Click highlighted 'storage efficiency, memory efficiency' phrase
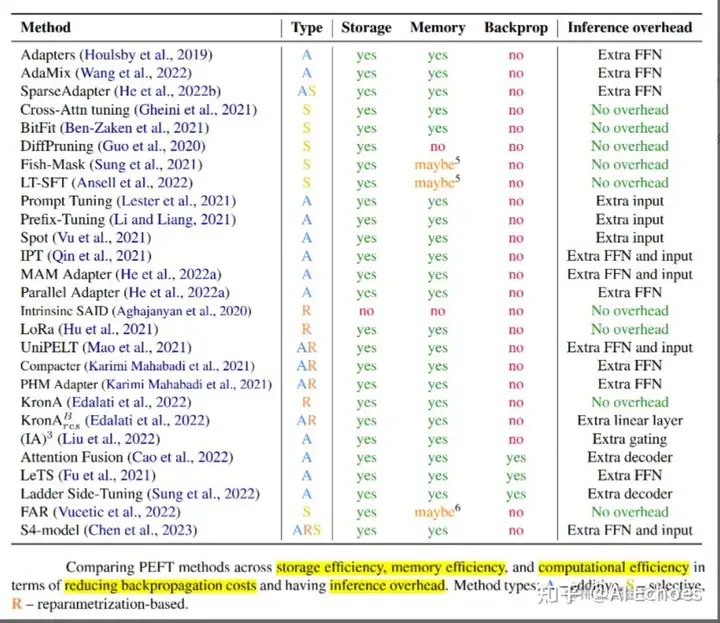Viewport: 720px width, 623px height. pos(391,567)
